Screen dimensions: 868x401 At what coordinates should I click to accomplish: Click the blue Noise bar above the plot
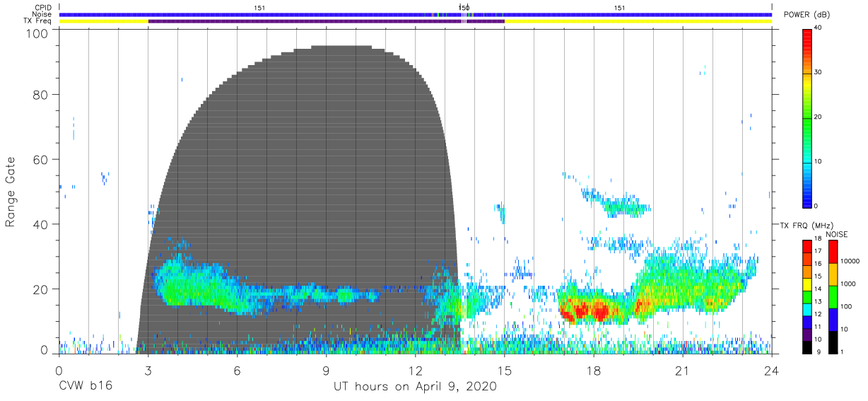(415, 14)
